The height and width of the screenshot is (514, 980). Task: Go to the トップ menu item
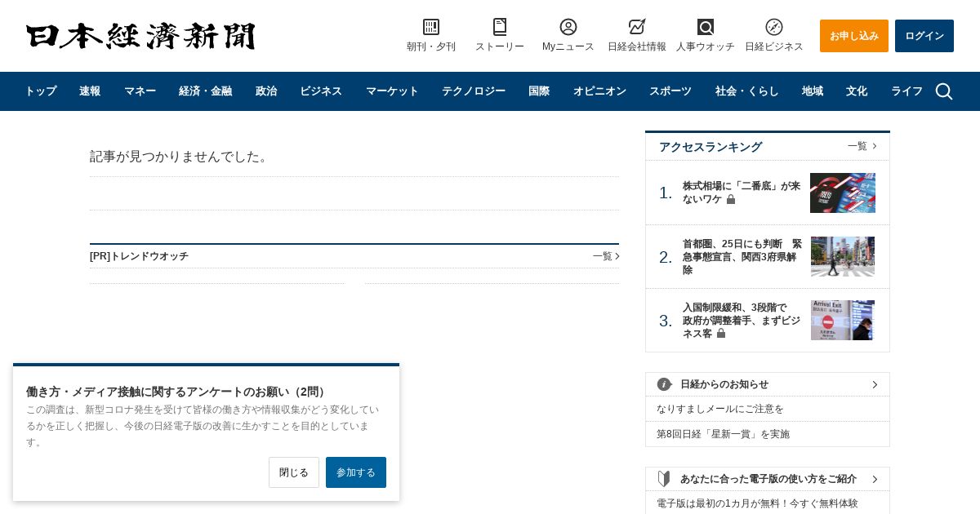click(40, 91)
